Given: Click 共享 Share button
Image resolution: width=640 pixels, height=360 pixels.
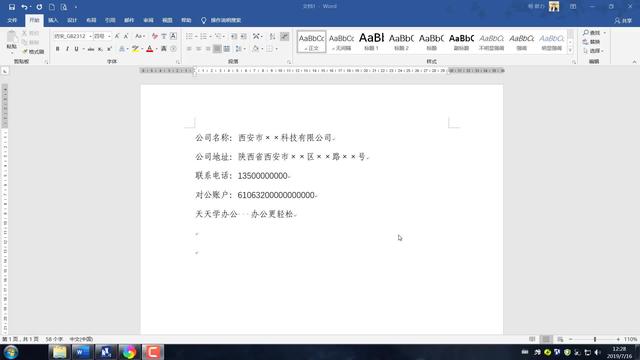Looking at the screenshot, I should (x=623, y=20).
